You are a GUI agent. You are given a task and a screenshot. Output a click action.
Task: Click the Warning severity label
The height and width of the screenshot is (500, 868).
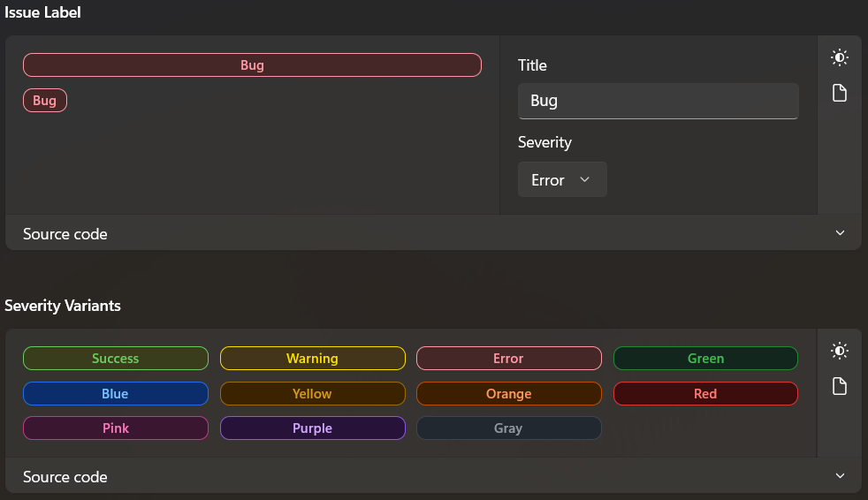(313, 359)
